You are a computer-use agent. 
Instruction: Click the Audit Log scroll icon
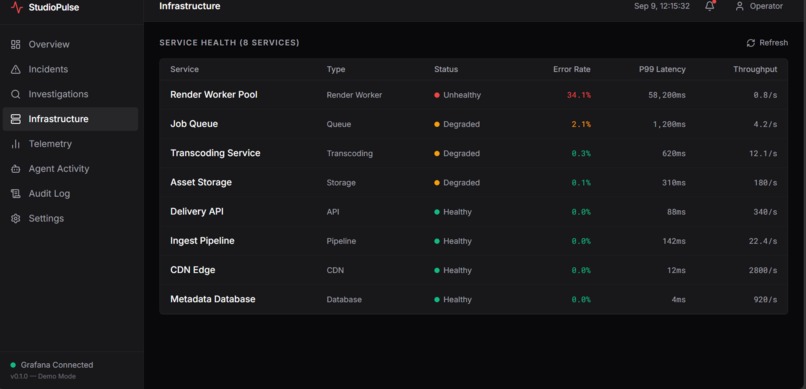point(15,194)
